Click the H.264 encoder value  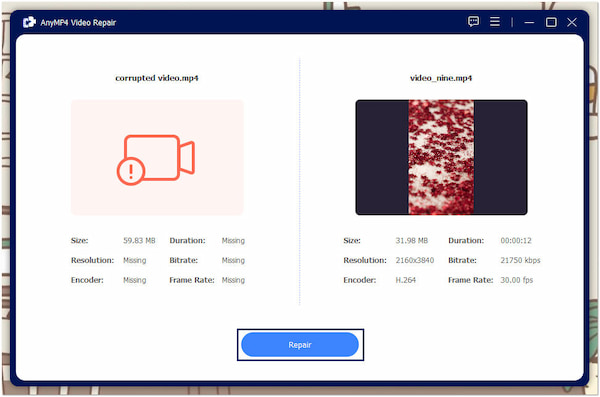tap(406, 280)
